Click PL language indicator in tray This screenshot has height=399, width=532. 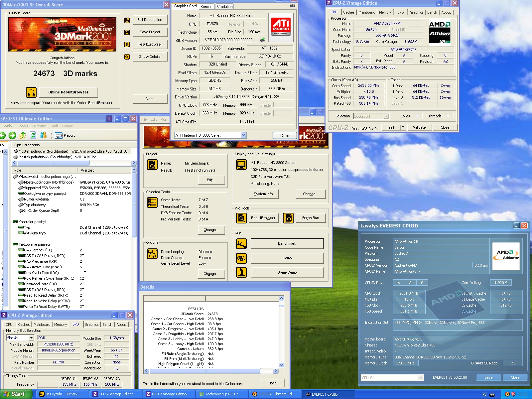[x=484, y=394]
